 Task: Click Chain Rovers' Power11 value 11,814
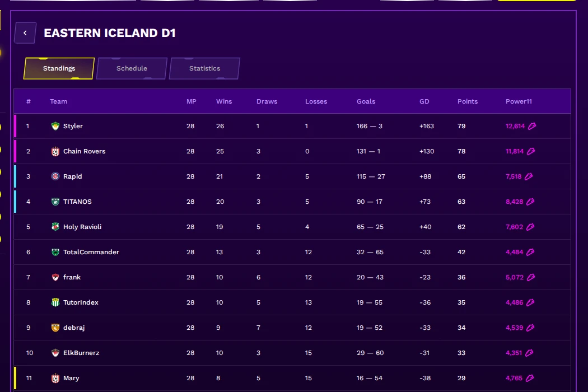coord(515,151)
